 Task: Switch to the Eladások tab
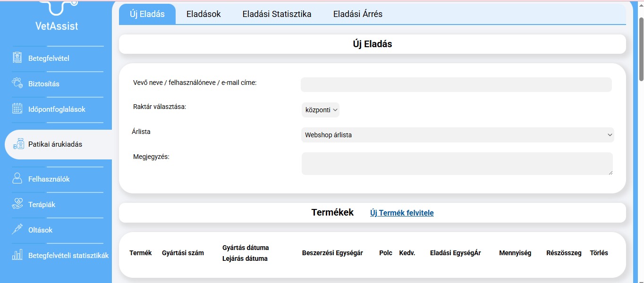(203, 14)
